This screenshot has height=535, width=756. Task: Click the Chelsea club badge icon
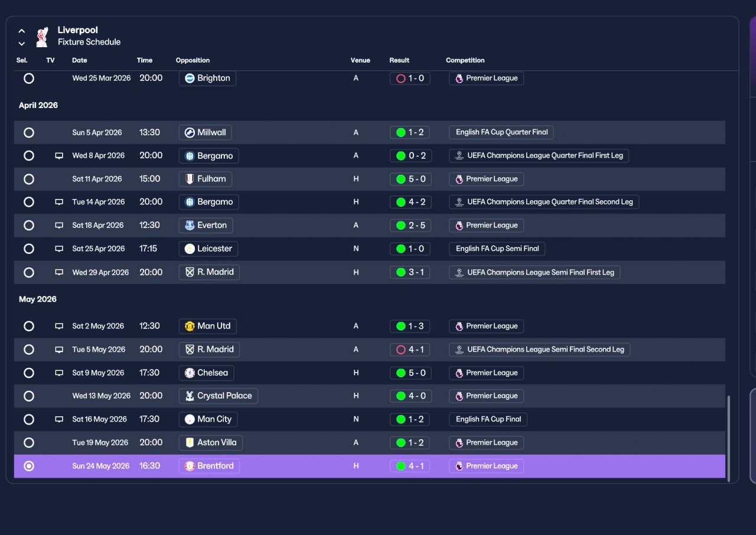coord(190,373)
